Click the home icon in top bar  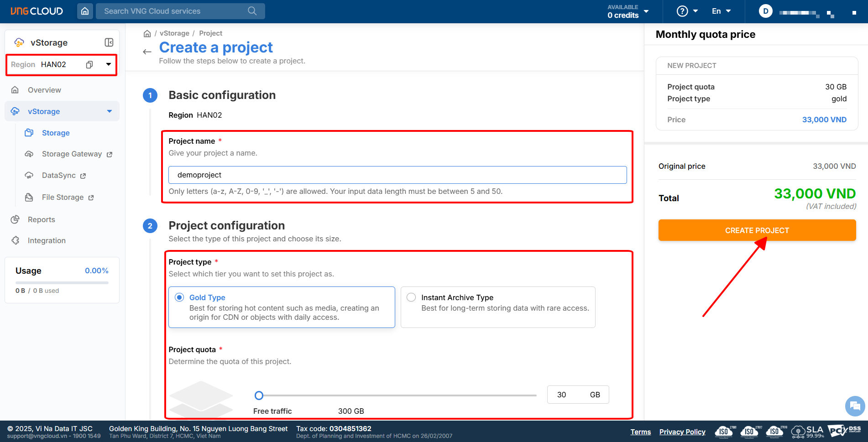(x=85, y=11)
